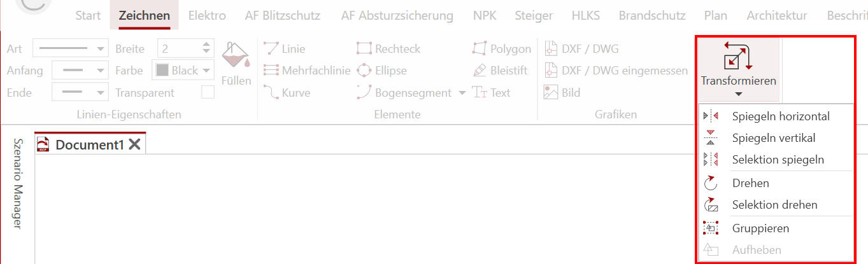This screenshot has width=868, height=264.
Task: Close the Document1 tab
Action: pyautogui.click(x=134, y=144)
